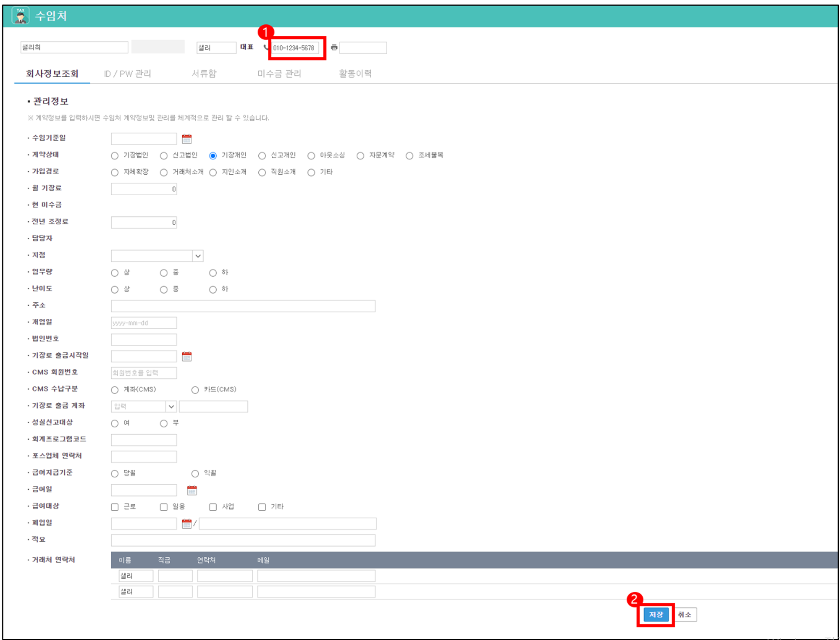Open calendar picker for 기장료 출금시작일
Image resolution: width=840 pixels, height=640 pixels.
click(x=186, y=357)
